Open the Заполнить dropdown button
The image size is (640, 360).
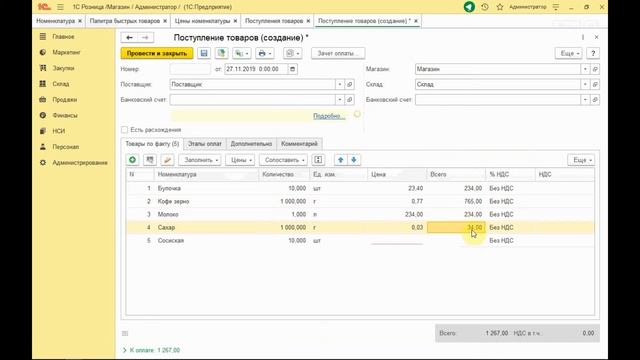coord(200,160)
